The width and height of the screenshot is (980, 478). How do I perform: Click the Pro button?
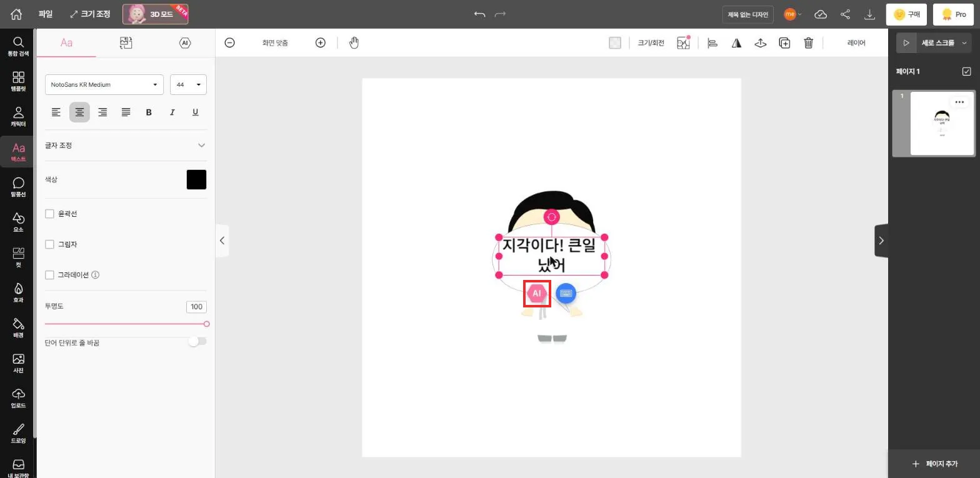coord(953,14)
